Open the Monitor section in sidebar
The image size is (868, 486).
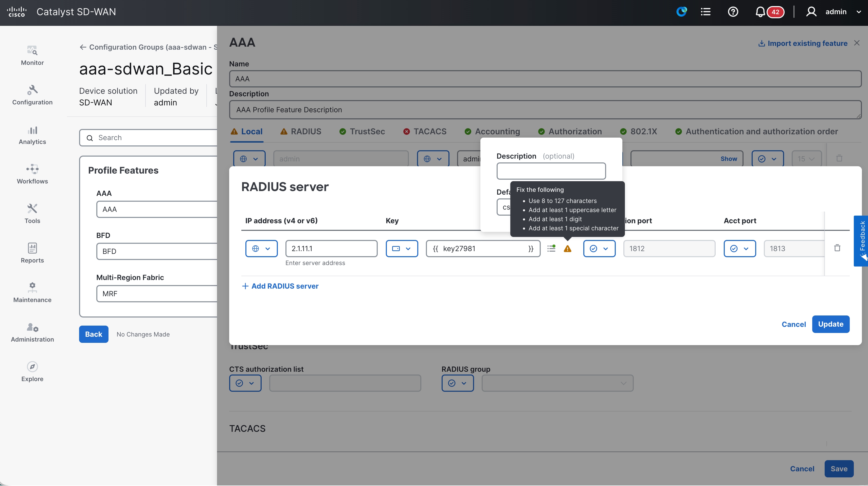coord(32,55)
